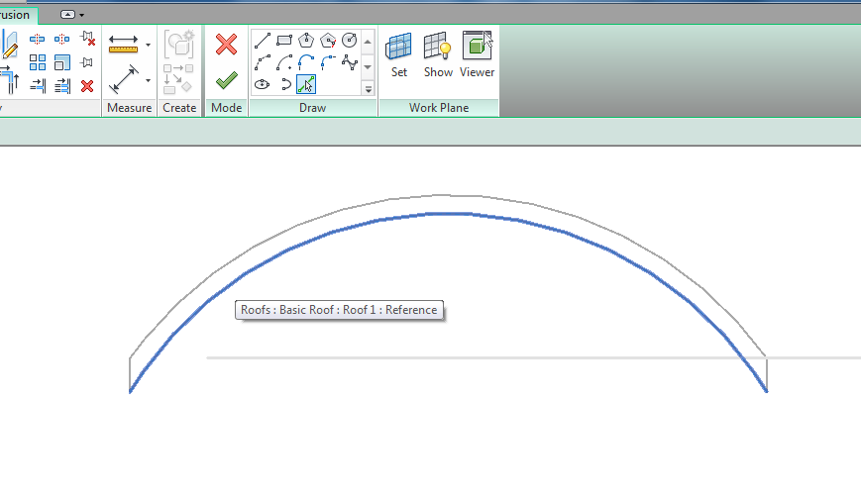Open the Workplane Viewer

[477, 55]
